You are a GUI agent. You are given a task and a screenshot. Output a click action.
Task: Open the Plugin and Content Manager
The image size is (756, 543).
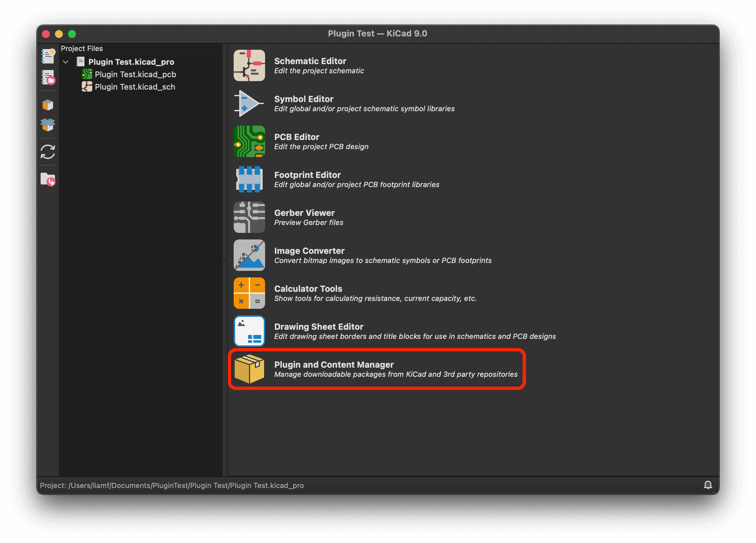(x=333, y=369)
